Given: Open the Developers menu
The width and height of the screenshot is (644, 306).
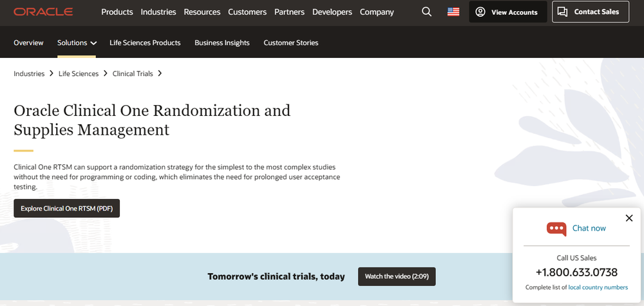Looking at the screenshot, I should click(332, 12).
